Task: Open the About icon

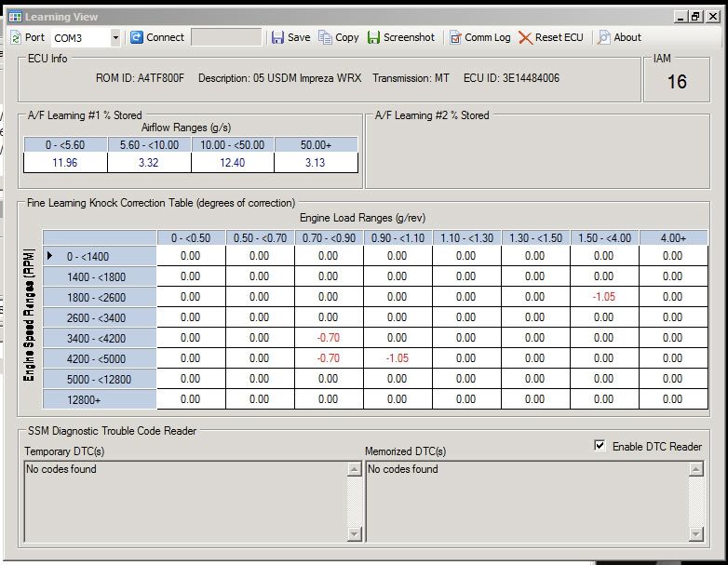Action: tap(604, 37)
